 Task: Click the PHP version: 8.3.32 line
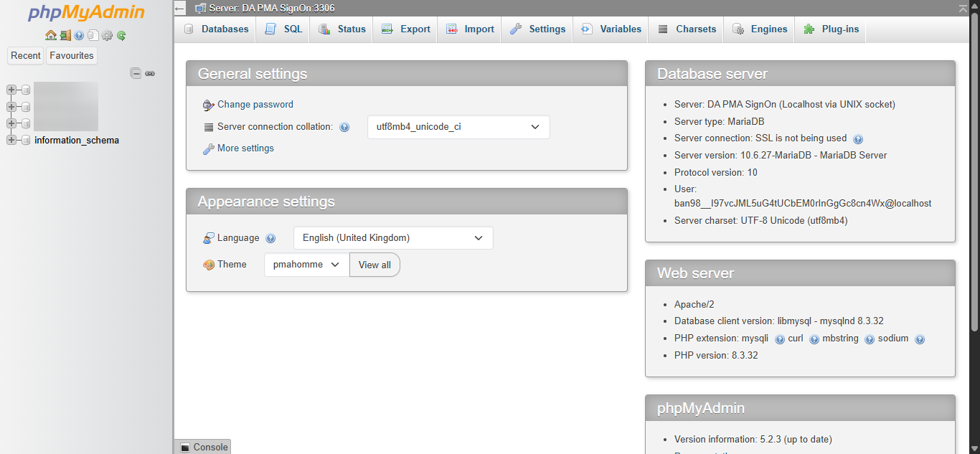tap(716, 356)
